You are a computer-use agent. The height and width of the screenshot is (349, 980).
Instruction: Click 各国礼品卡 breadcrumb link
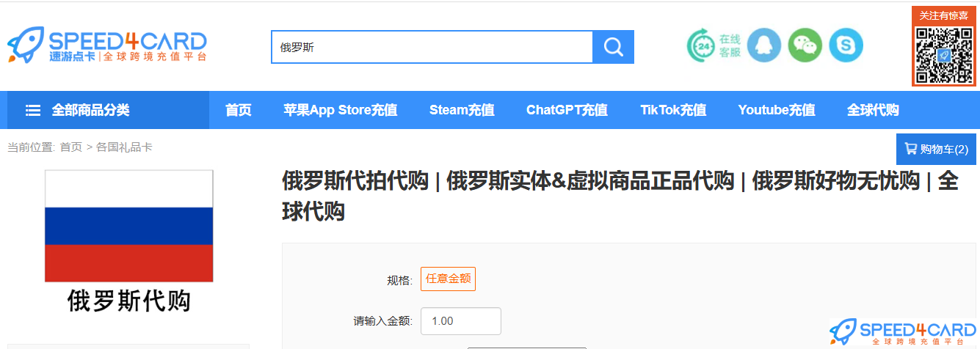(x=124, y=147)
